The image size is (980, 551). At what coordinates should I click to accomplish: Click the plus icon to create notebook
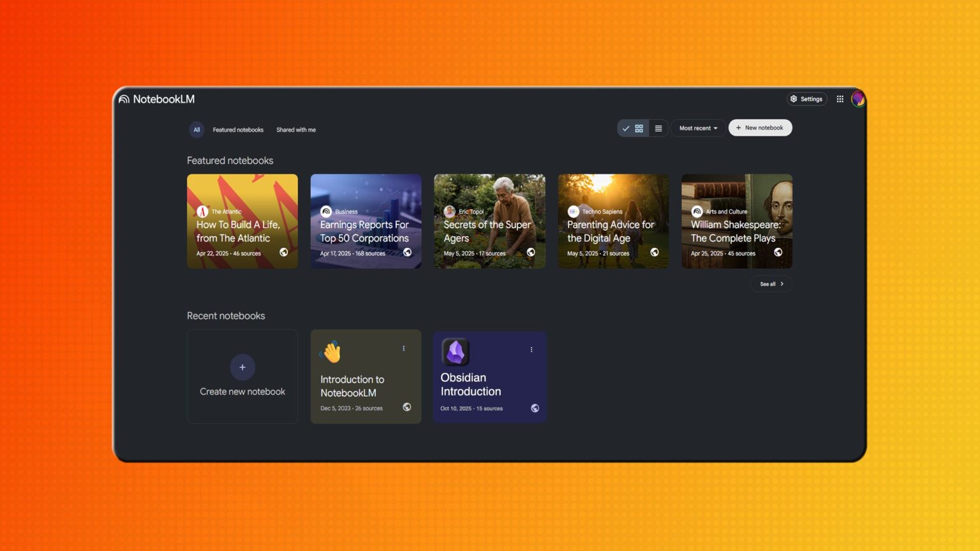(x=242, y=367)
